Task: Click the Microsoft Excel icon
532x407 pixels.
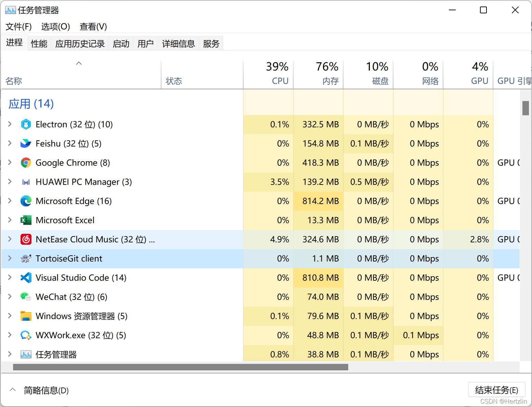Action: pos(26,220)
